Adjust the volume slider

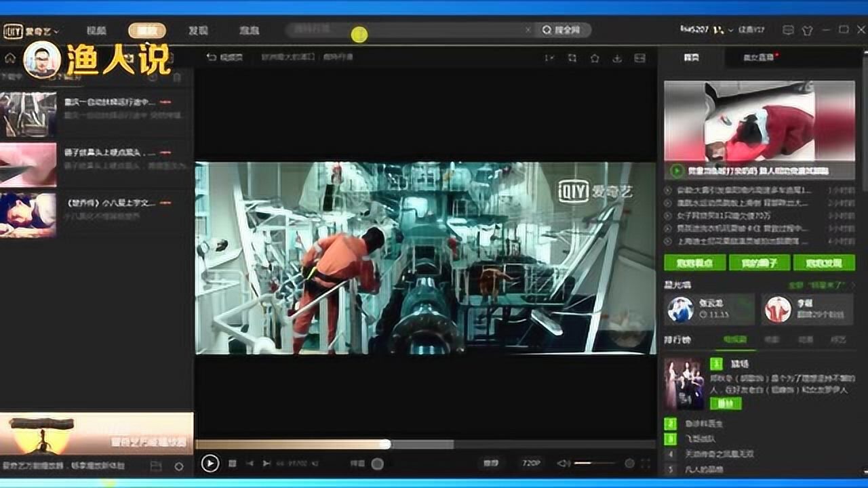point(595,464)
